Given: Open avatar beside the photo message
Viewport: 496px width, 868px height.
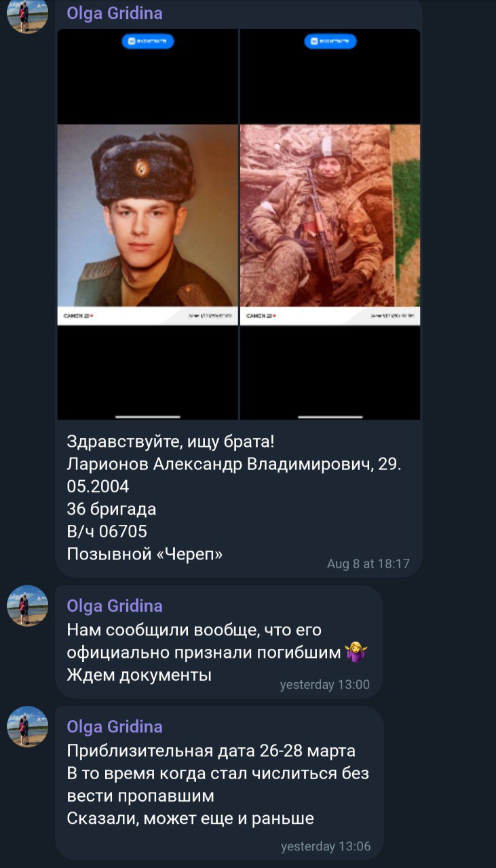Looking at the screenshot, I should [x=27, y=14].
